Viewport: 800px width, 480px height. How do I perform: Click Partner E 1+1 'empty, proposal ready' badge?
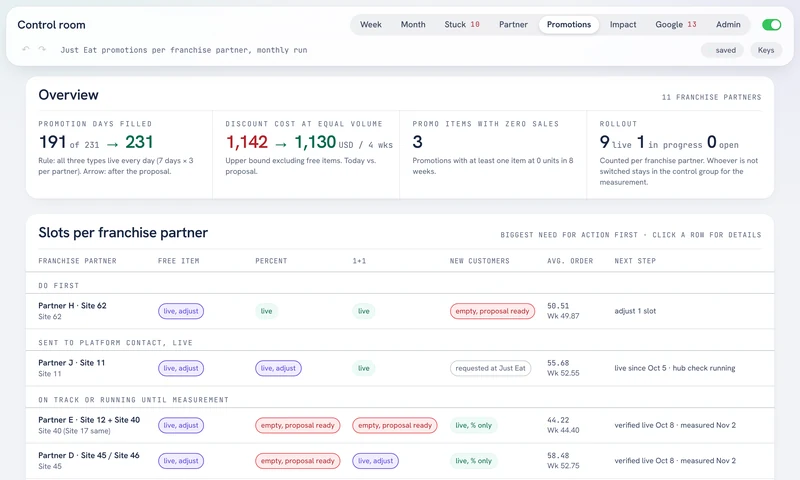click(395, 425)
